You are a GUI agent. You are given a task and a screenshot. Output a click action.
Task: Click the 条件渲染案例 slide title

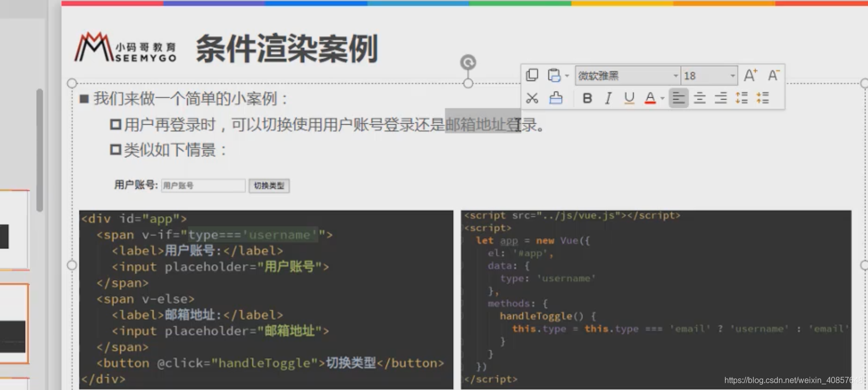pyautogui.click(x=287, y=48)
